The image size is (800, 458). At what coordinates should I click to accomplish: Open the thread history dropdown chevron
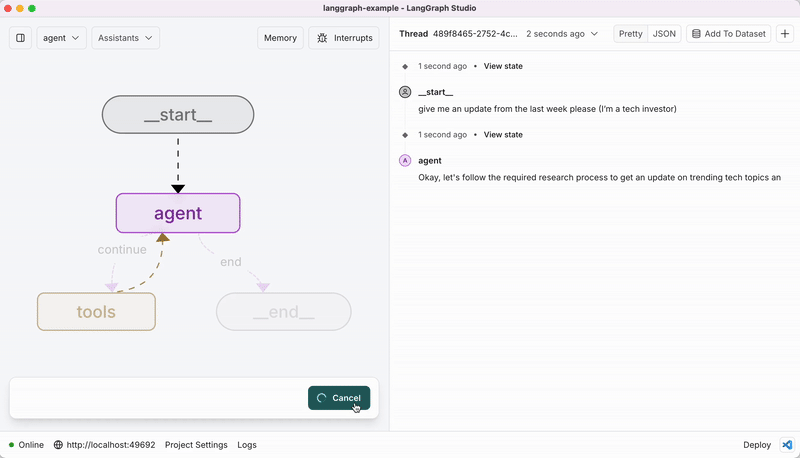pyautogui.click(x=595, y=34)
